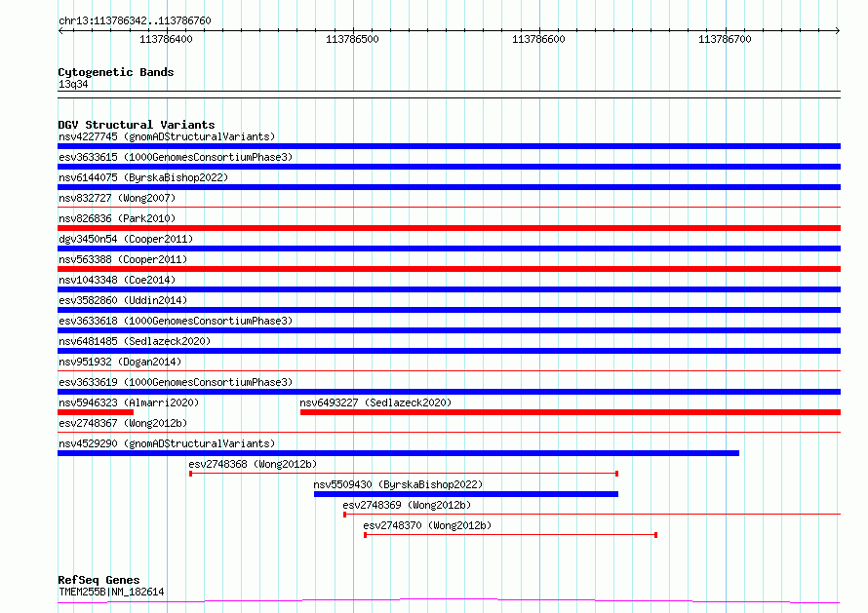Click the nsv4227745 gnomADStructuralVariants label
Viewport: 868px width, 613px height.
point(167,136)
